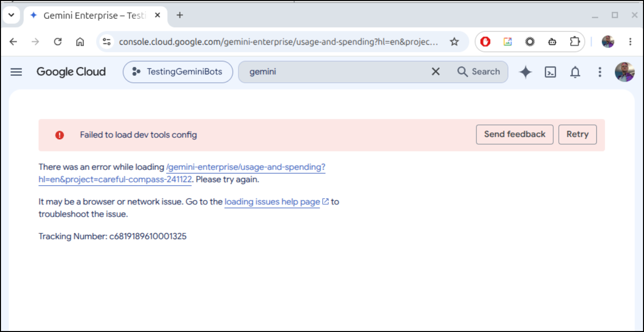Reload the page using the browser refresh icon
Viewport: 644px width, 332px height.
click(58, 42)
